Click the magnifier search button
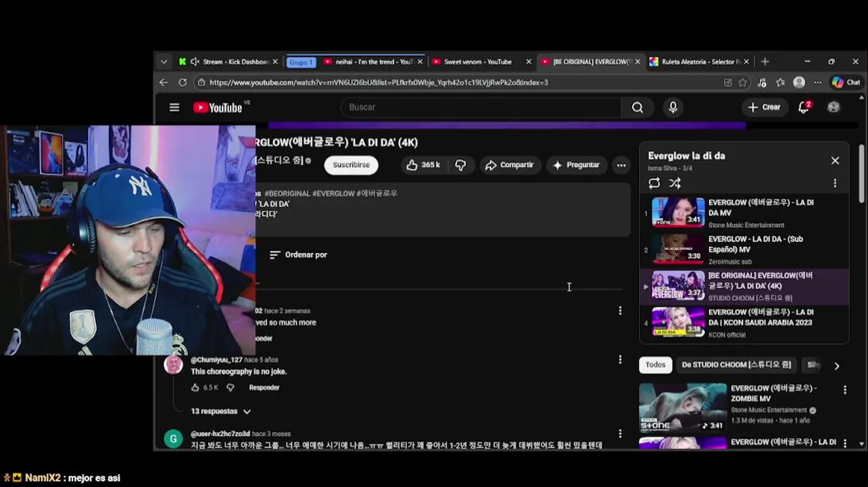 637,107
